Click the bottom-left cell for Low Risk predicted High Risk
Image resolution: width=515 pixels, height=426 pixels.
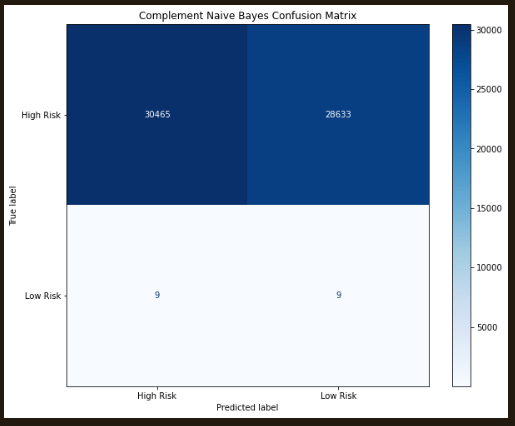[x=157, y=296]
